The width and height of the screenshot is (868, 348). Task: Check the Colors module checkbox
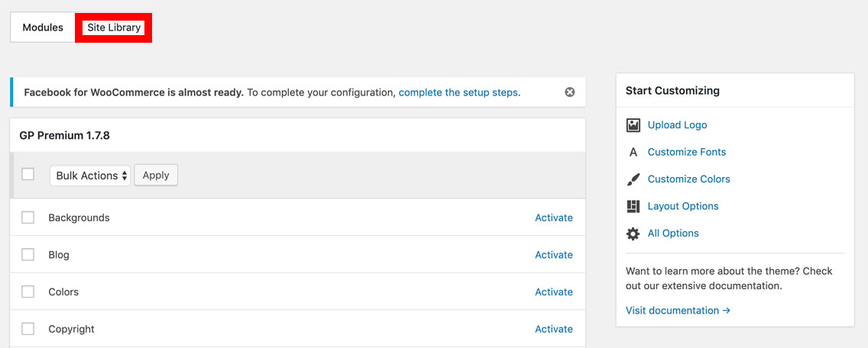(28, 292)
